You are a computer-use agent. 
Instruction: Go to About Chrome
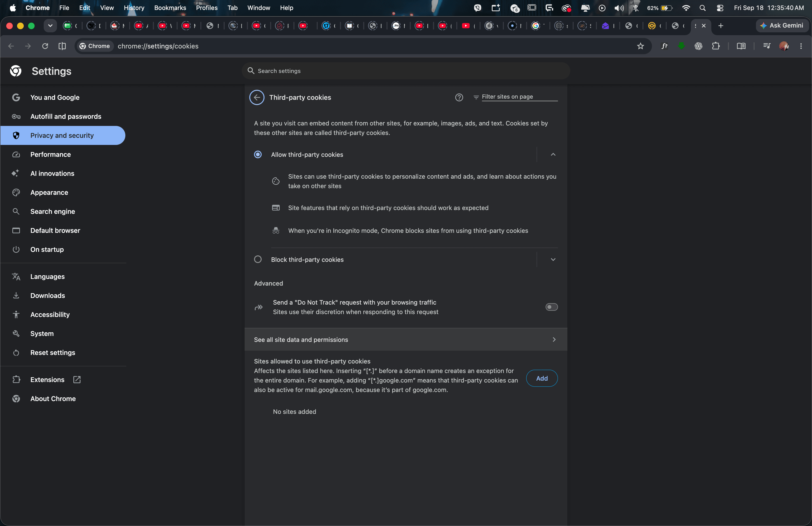[53, 399]
